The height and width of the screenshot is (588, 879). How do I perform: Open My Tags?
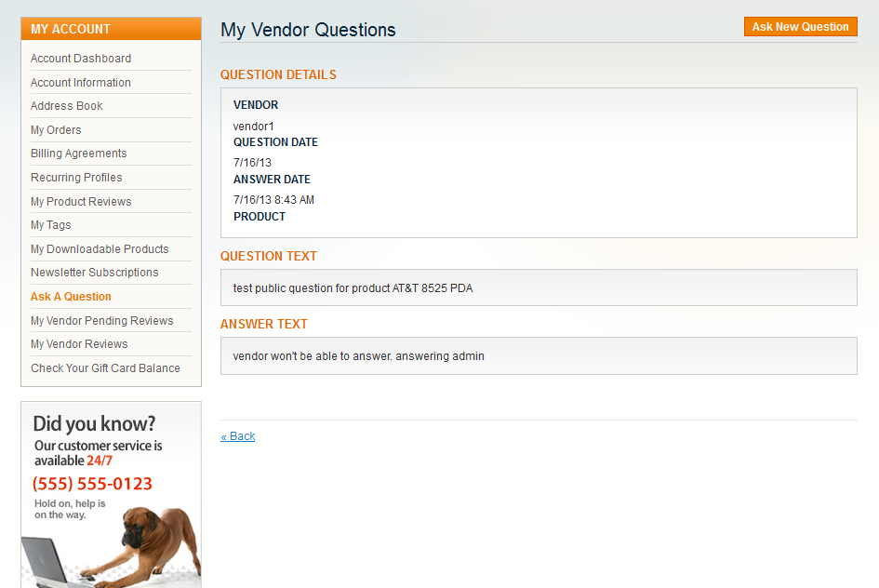coord(51,225)
